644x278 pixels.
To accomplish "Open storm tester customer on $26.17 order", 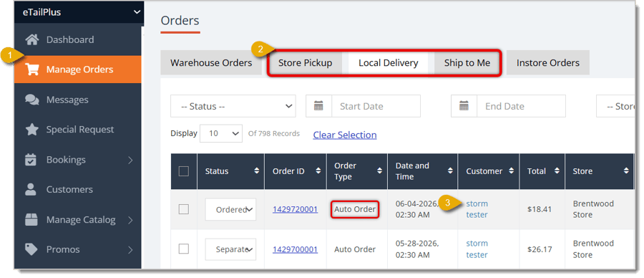I will 477,249.
